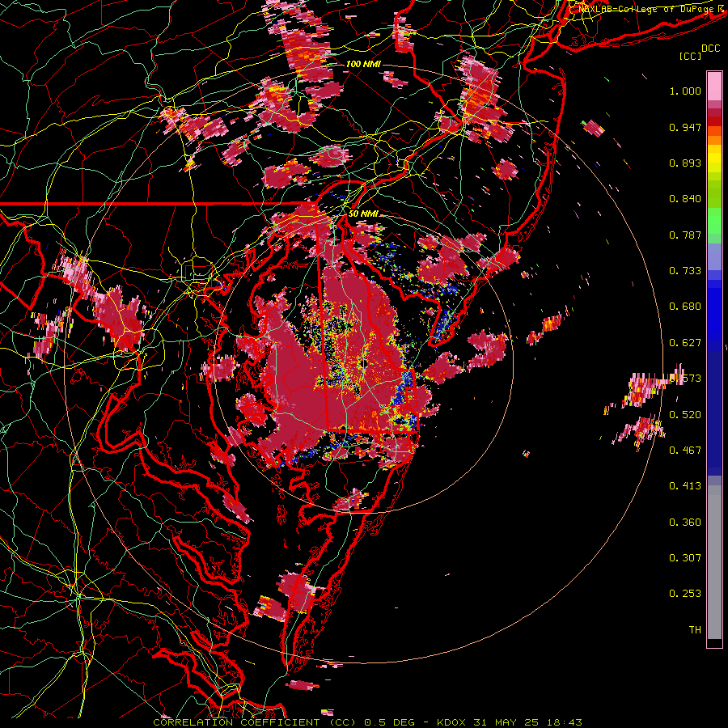Click the "100 NMI" range ring label
The image size is (728, 728).
(363, 64)
